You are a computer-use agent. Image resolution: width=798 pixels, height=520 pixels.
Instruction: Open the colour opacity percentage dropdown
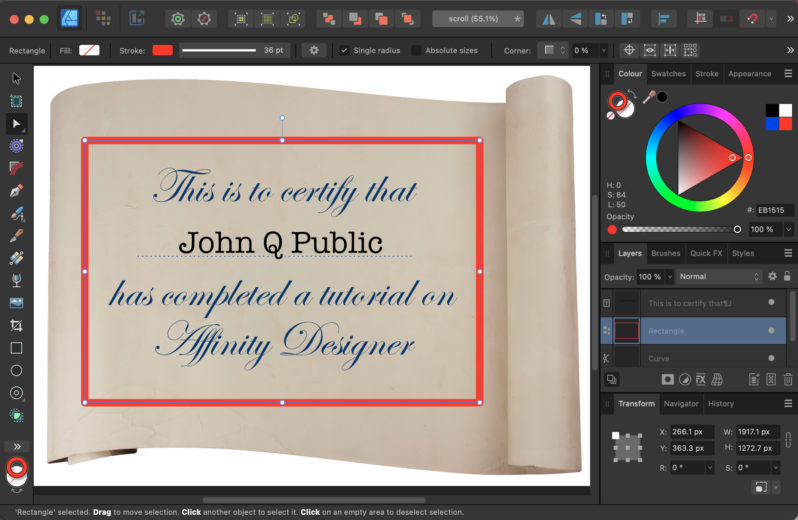pyautogui.click(x=788, y=229)
